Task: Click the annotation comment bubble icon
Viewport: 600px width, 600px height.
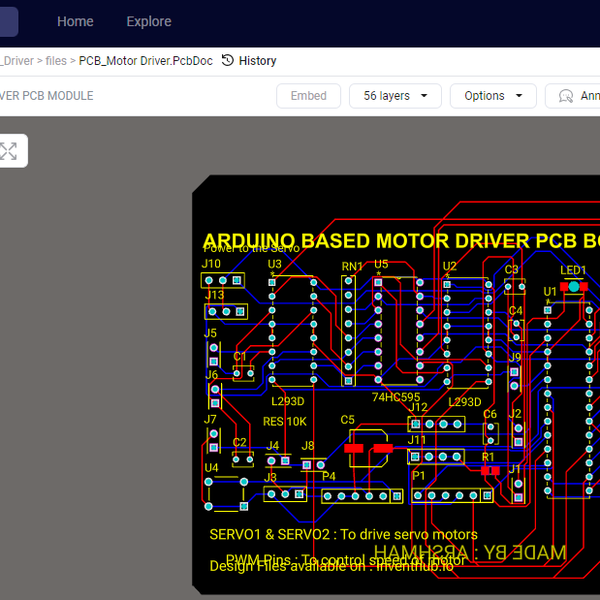Action: (x=566, y=96)
